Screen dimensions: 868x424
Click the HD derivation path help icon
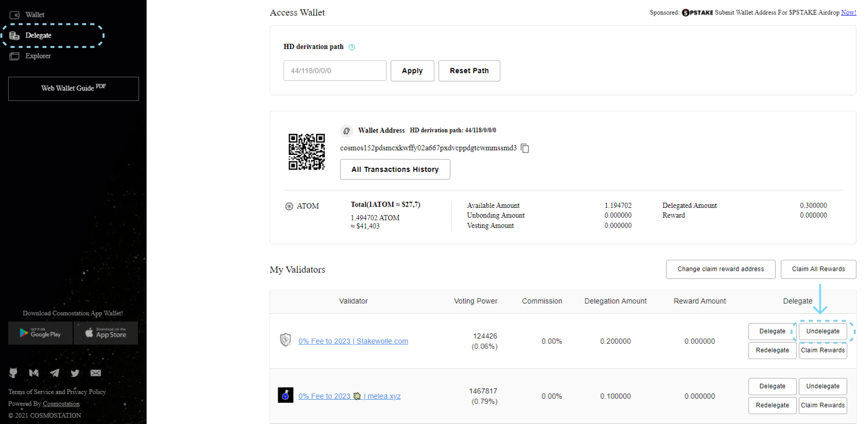coord(352,47)
